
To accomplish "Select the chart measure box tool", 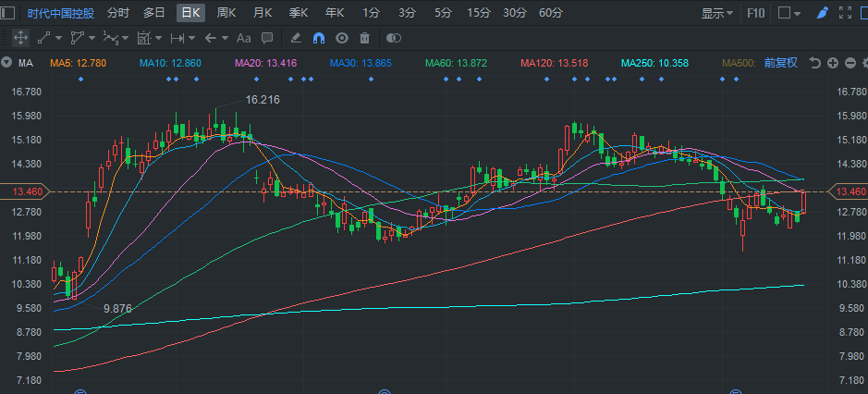I will pos(144,38).
